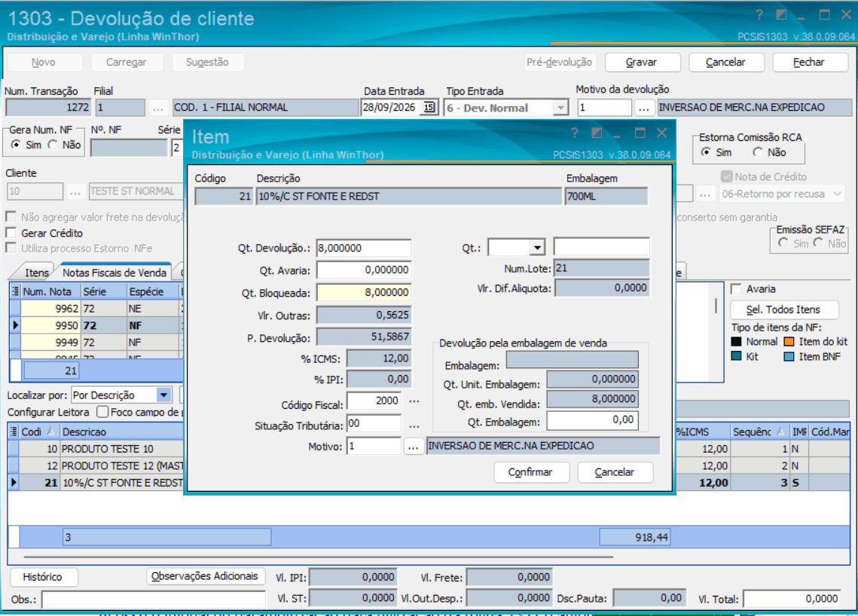Click %ICMS column header
The image size is (858, 616).
pyautogui.click(x=703, y=432)
